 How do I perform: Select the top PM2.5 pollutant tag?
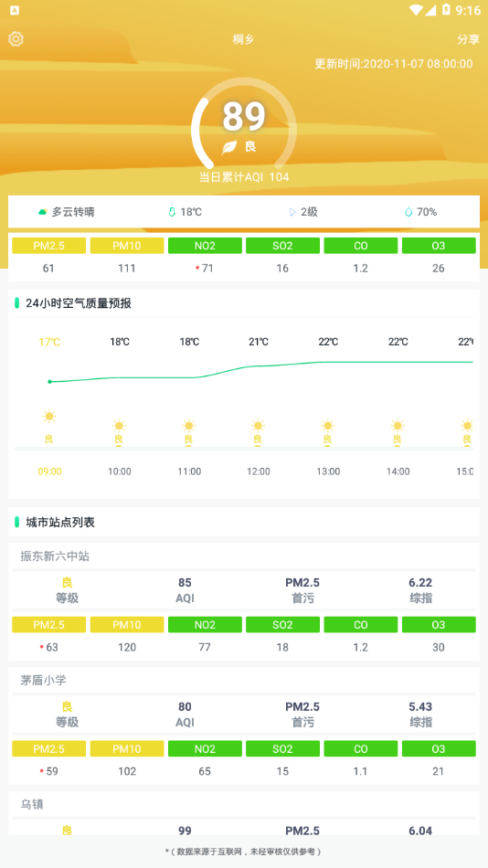[48, 246]
